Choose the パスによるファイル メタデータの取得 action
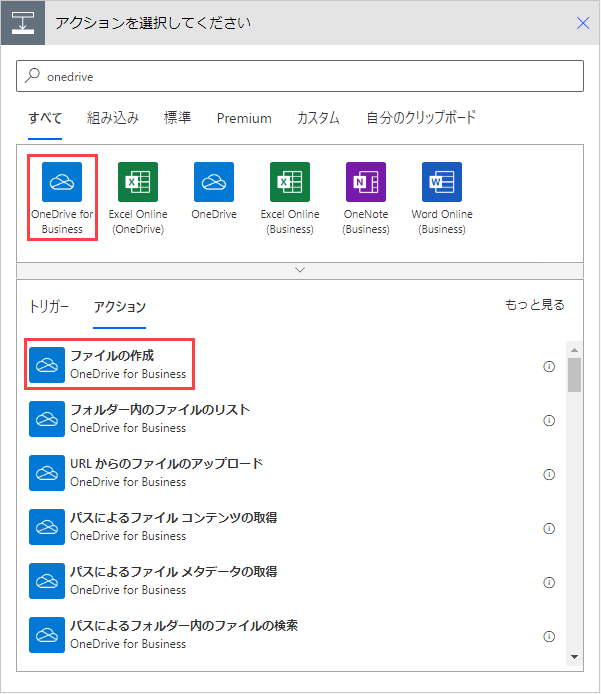 coord(292,581)
